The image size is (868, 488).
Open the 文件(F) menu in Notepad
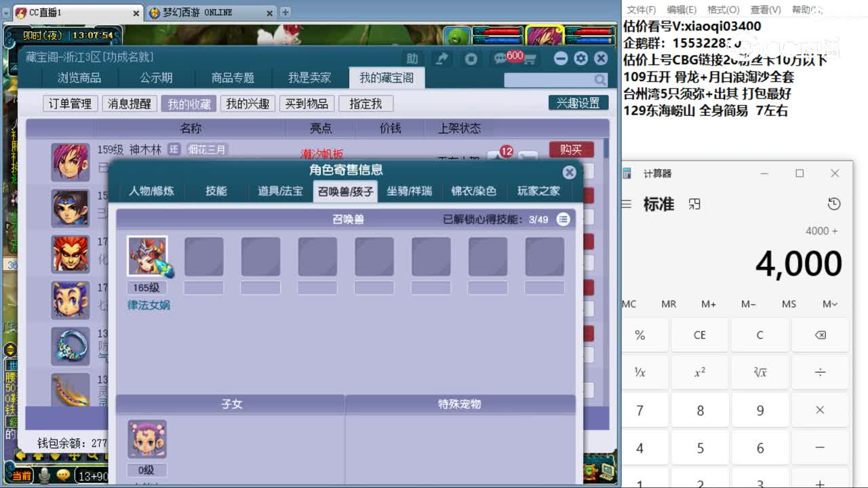coord(641,9)
